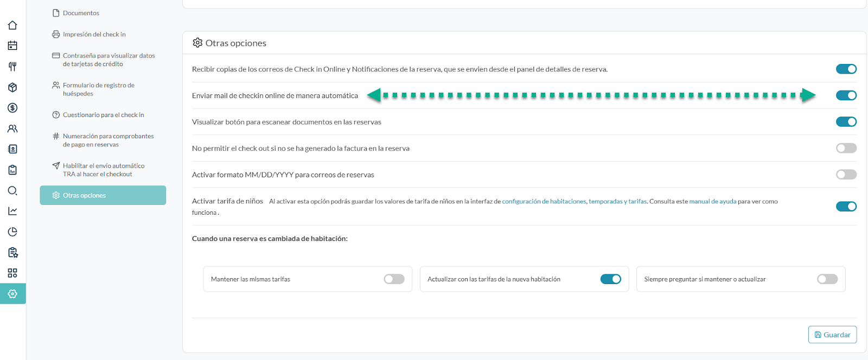Open the calendar icon in sidebar
This screenshot has height=360, width=868.
point(12,46)
